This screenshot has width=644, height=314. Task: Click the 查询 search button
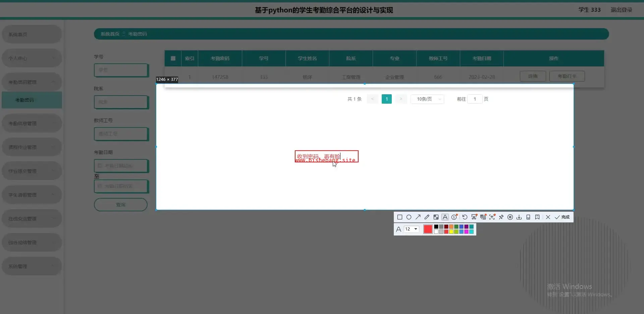pyautogui.click(x=121, y=205)
